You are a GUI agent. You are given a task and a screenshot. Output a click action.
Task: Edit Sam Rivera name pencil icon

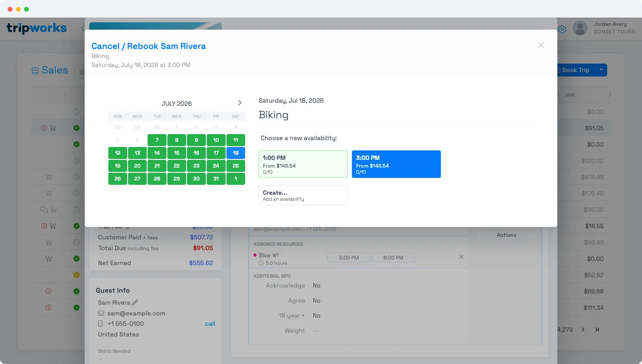click(135, 302)
